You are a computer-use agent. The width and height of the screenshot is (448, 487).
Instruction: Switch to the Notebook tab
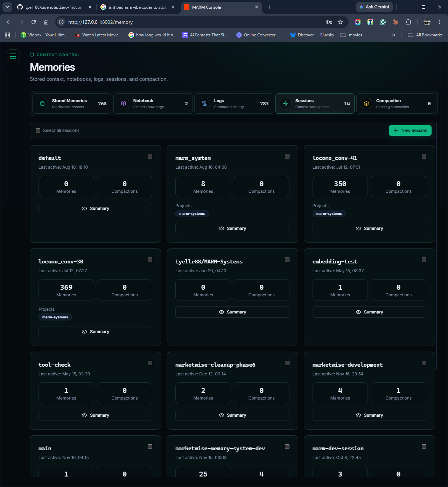(153, 104)
